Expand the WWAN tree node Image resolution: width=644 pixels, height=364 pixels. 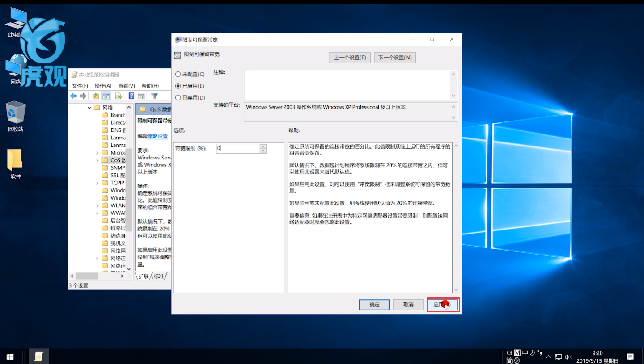97,213
